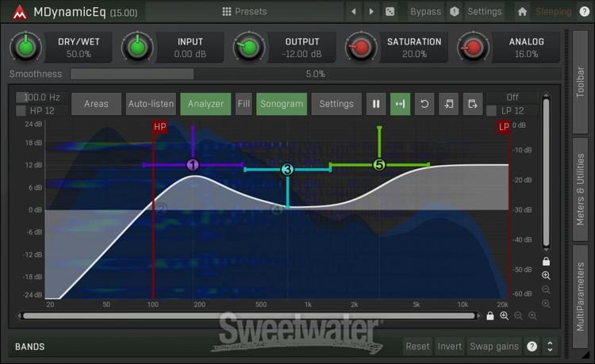This screenshot has width=595, height=364.
Task: Click the help question mark in BANDS bar
Action: 532,347
